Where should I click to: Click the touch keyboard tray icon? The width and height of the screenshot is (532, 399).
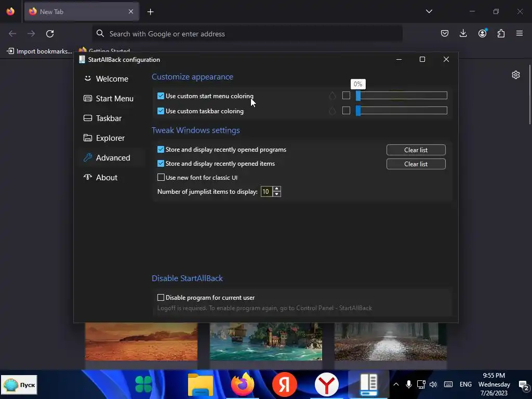pos(448,384)
